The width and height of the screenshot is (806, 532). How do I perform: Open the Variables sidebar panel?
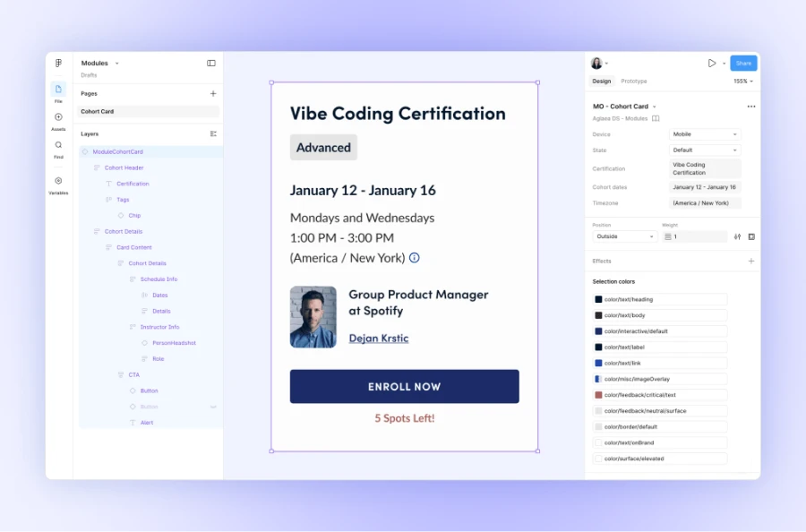(58, 181)
